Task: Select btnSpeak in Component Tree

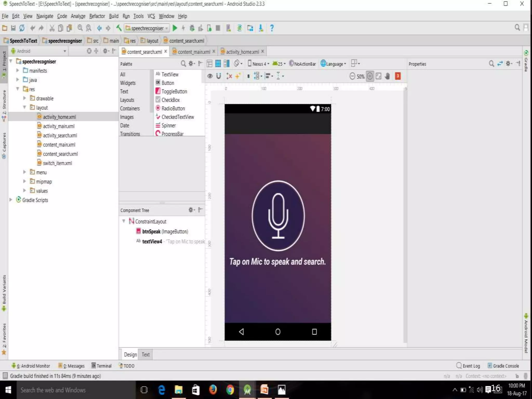Action: tap(151, 231)
